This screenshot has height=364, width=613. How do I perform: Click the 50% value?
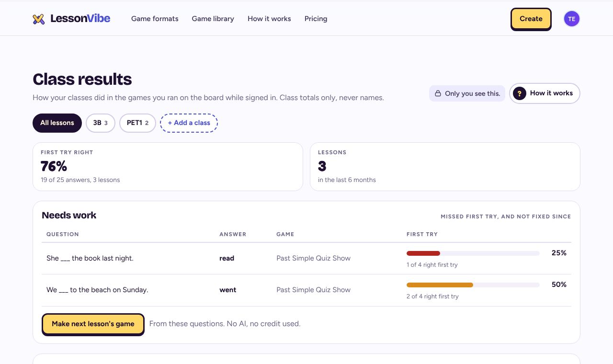[x=559, y=284]
